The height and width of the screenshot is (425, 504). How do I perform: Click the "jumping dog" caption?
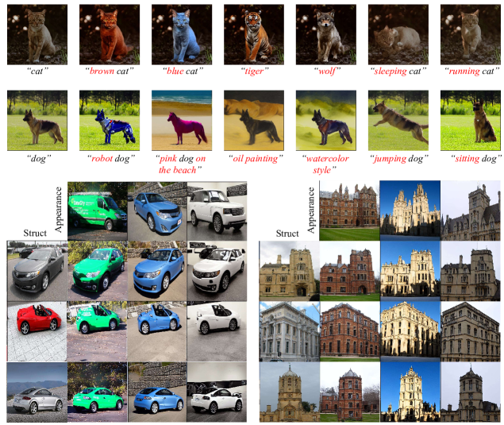click(x=399, y=159)
